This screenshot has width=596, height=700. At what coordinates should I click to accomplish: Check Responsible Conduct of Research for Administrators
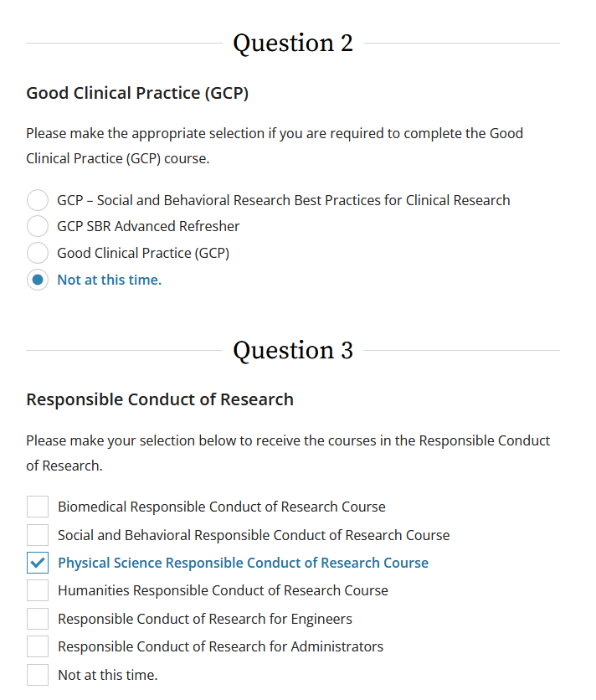tap(37, 646)
